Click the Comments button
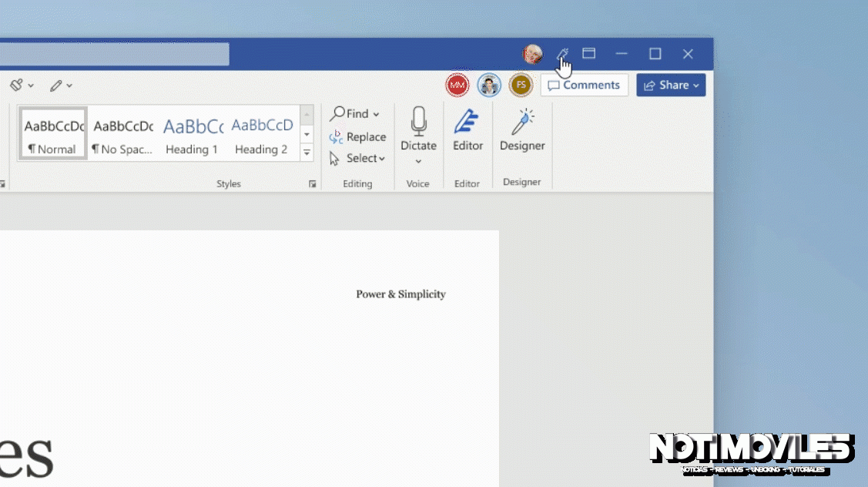Screen dimensions: 868x487 [584, 86]
